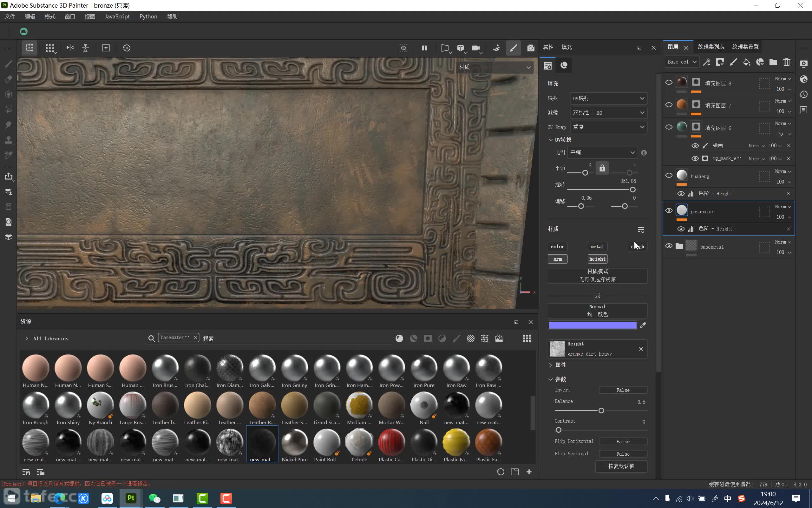Viewport: 812px width, 508px height.
Task: Hide the huaheng layer
Action: click(x=668, y=175)
